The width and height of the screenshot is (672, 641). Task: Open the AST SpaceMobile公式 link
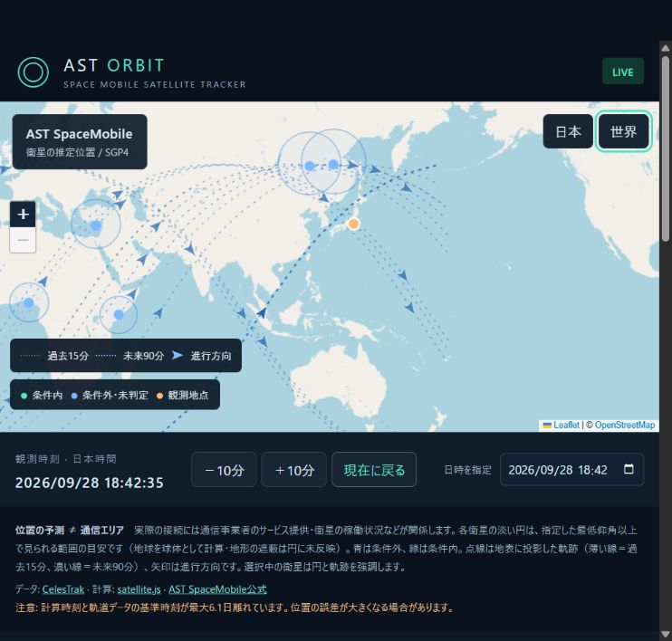[x=217, y=589]
